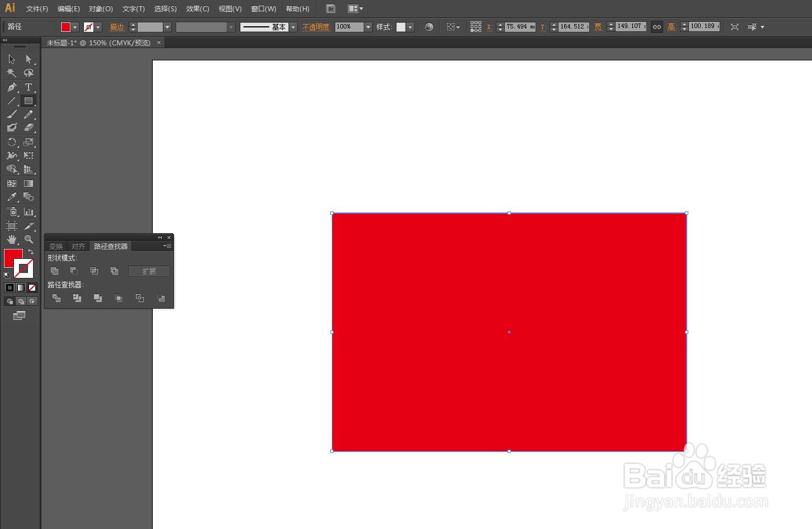This screenshot has height=529, width=812.
Task: Select the Selection (black arrow) tool
Action: (x=12, y=59)
